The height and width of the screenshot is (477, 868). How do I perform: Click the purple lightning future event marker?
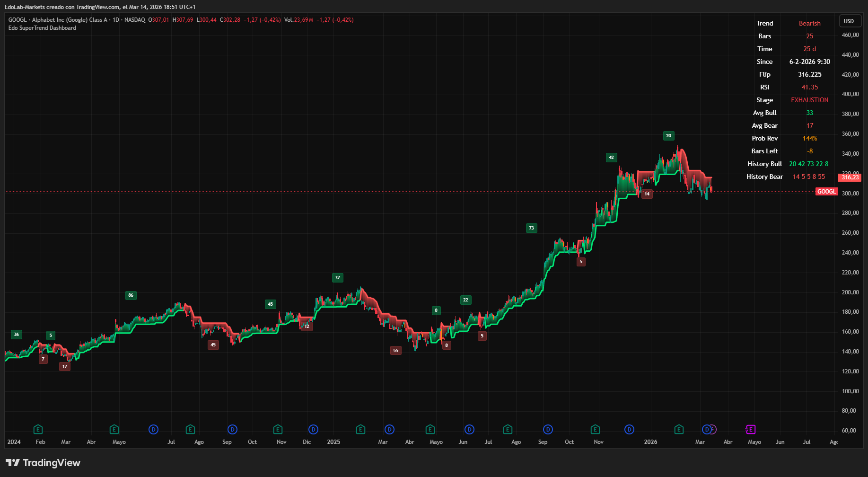[713, 430]
